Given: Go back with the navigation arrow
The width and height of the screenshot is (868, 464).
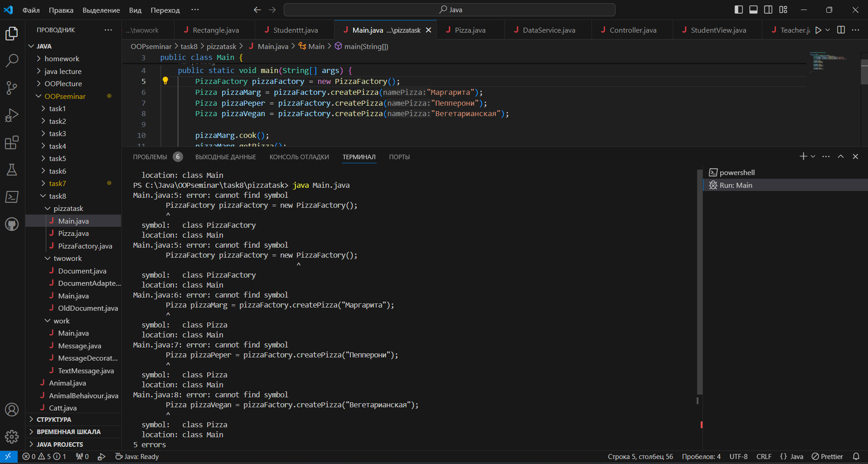Looking at the screenshot, I should point(257,10).
